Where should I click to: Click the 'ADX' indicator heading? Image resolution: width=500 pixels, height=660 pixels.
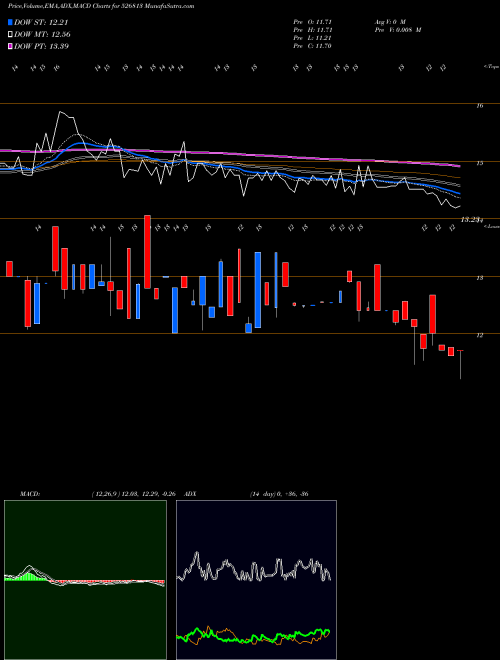[190, 494]
